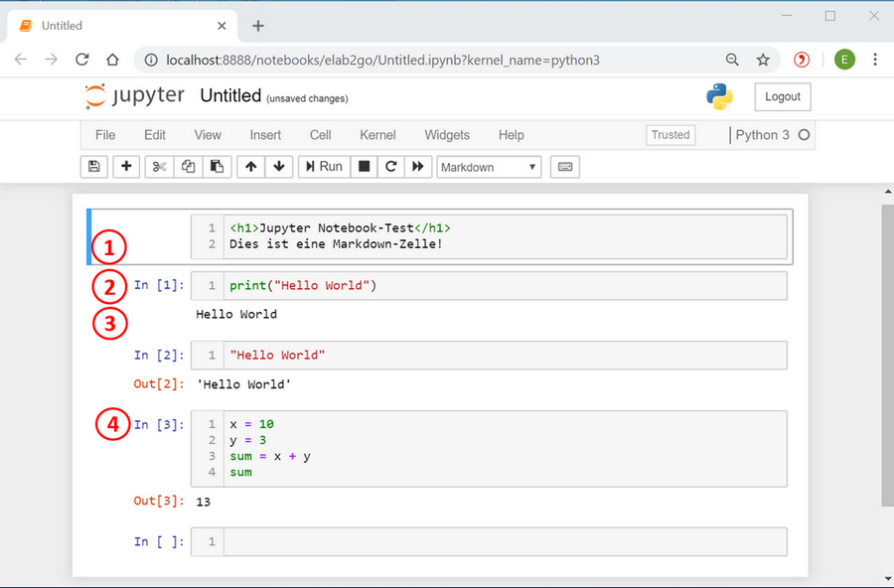Click the Out[2]: prompt
This screenshot has height=588, width=894.
(159, 383)
